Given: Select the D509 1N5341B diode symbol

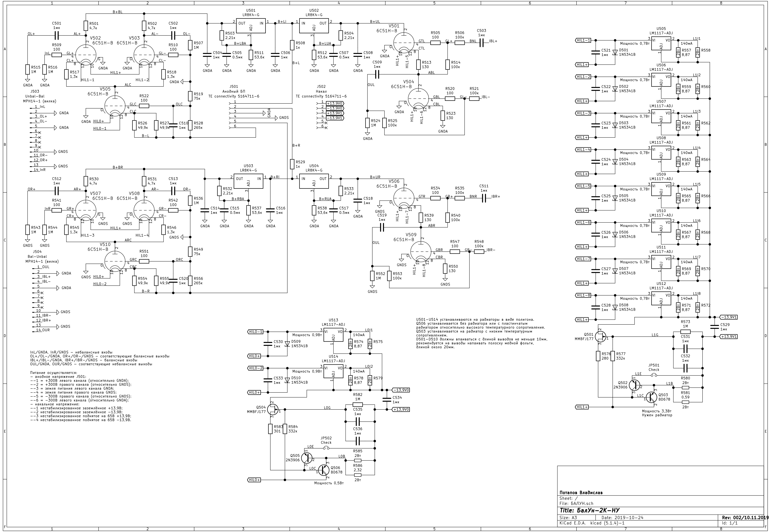Looking at the screenshot, I should click(x=288, y=344).
